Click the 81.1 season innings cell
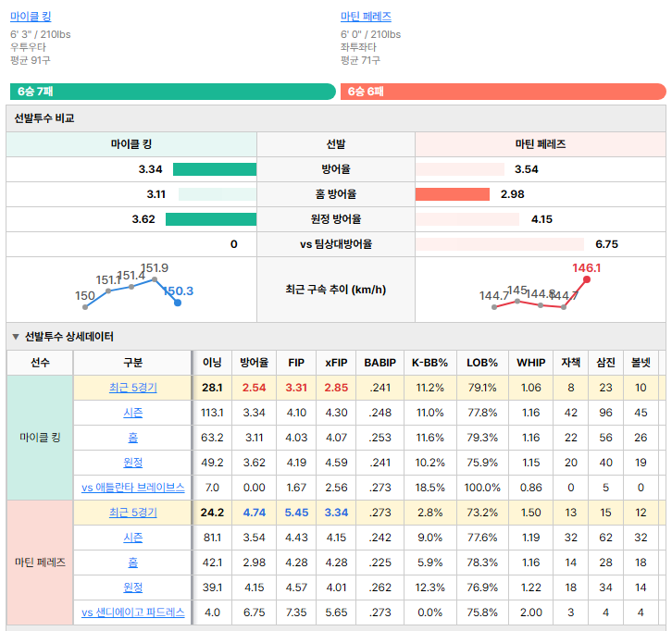The height and width of the screenshot is (631, 672). 212,538
